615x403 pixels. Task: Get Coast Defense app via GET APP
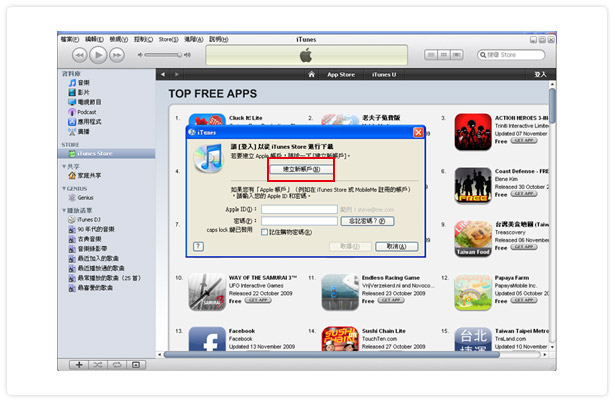[x=524, y=194]
